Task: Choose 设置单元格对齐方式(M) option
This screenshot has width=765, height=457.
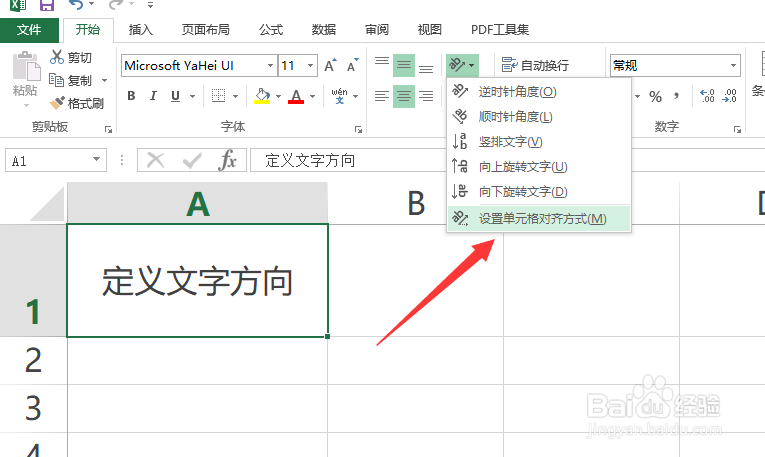Action: (x=539, y=219)
